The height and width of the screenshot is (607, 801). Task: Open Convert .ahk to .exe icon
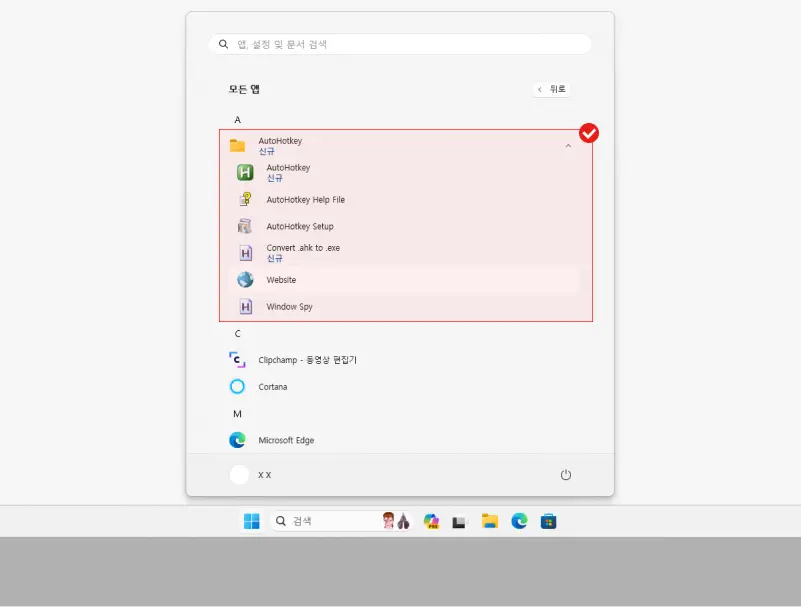click(245, 253)
